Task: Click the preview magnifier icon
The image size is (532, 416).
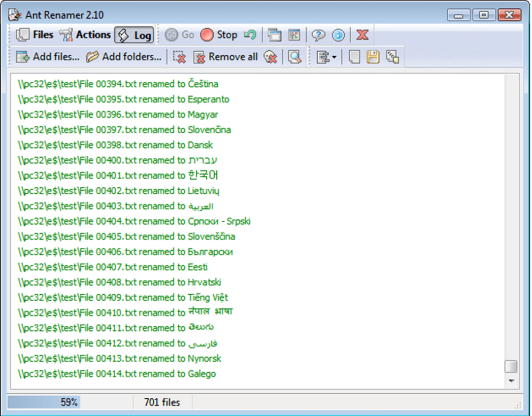Action: click(295, 57)
